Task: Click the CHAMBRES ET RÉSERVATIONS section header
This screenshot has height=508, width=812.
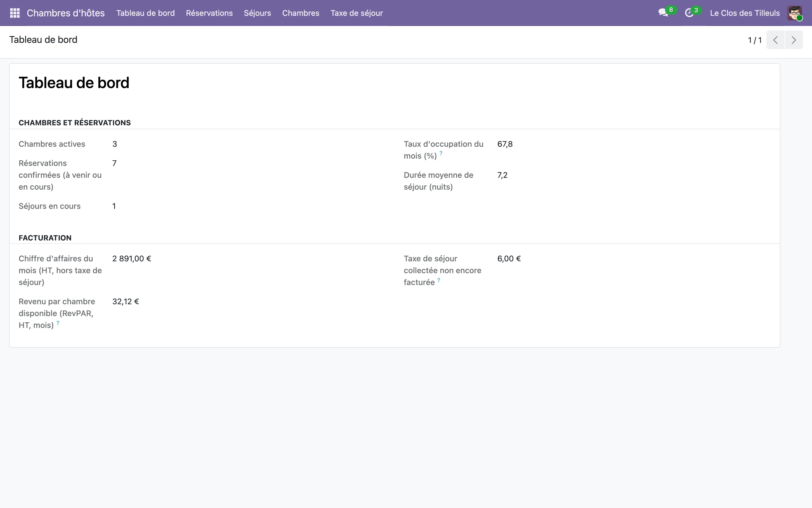Action: coord(75,123)
